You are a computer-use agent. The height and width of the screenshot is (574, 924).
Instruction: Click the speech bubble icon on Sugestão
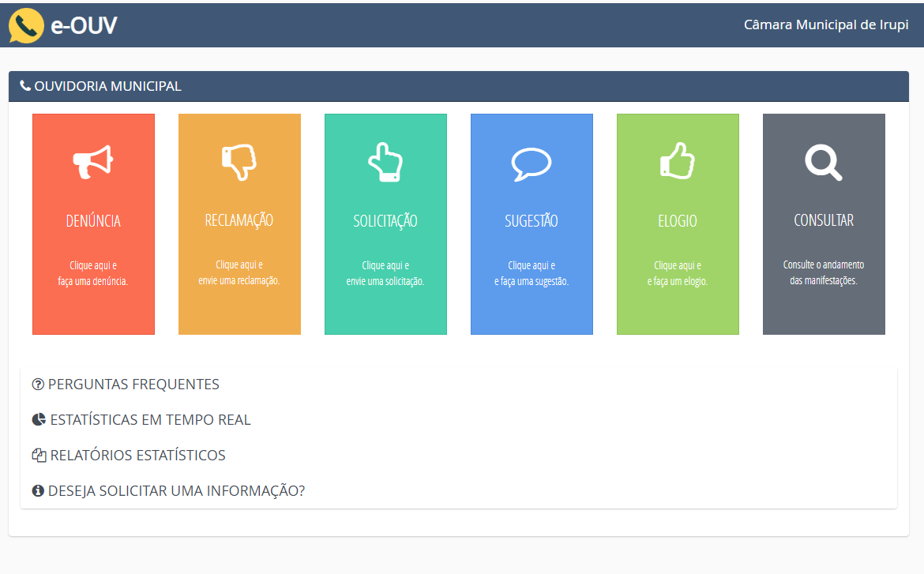531,164
